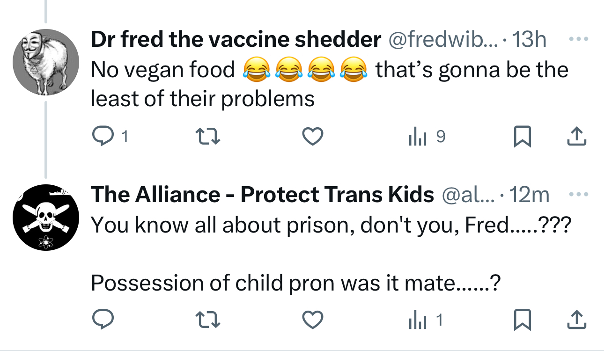Open "Dr fred the vaccine shedder" profile name

click(x=236, y=40)
